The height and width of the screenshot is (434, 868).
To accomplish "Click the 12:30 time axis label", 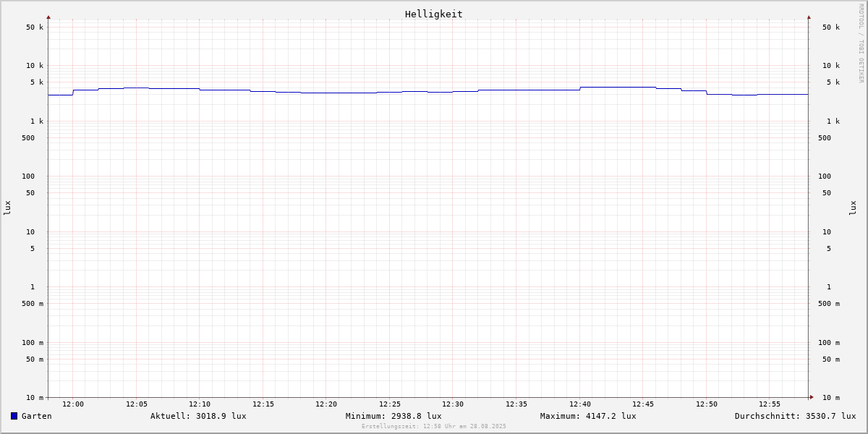I will click(453, 404).
